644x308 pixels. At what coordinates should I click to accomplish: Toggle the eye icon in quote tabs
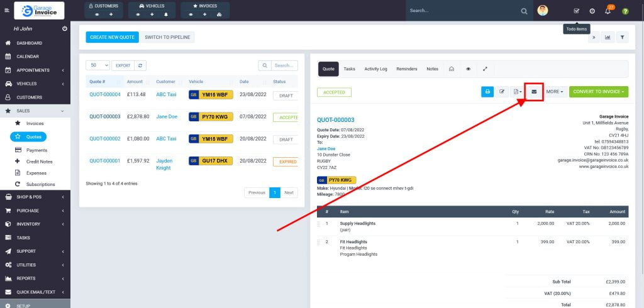pyautogui.click(x=469, y=69)
